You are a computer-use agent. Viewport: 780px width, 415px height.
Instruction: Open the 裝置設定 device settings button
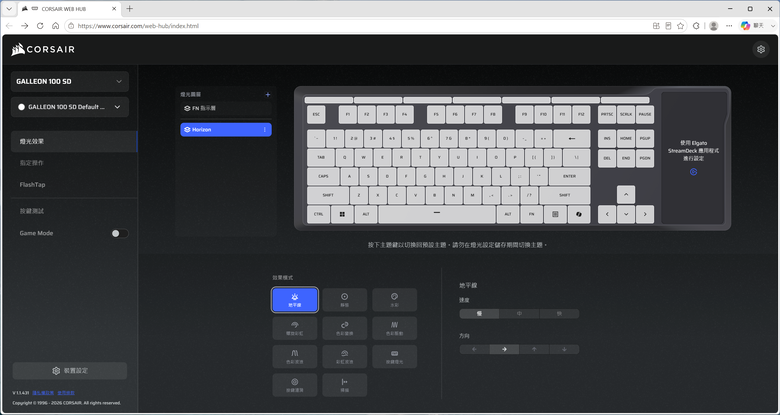(70, 371)
